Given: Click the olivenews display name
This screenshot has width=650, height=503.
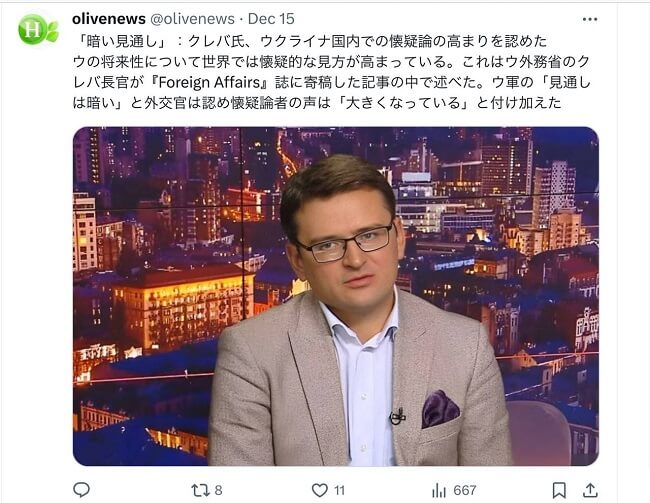Looking at the screenshot, I should (x=109, y=19).
